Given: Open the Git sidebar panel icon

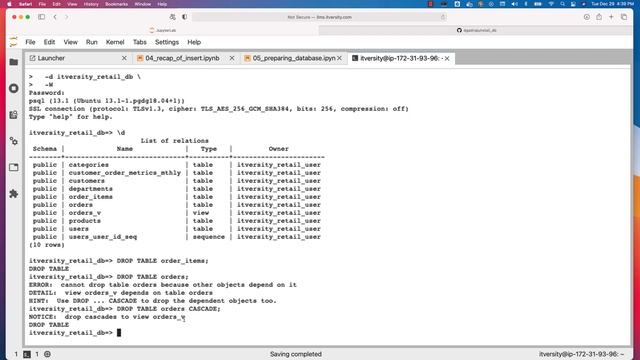Looking at the screenshot, I should 13,115.
